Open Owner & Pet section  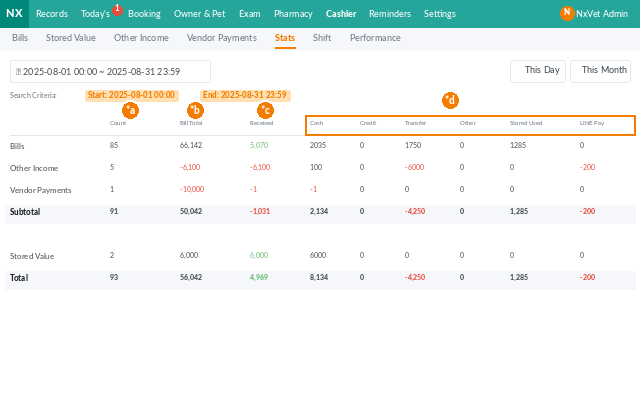(x=200, y=14)
